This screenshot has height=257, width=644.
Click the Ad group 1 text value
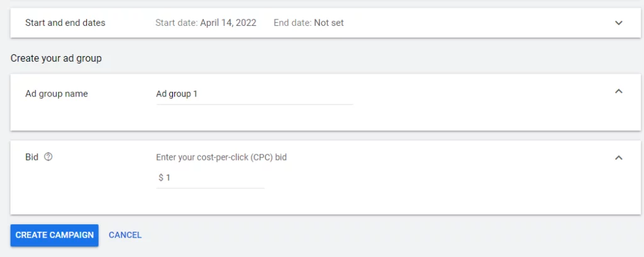(177, 94)
